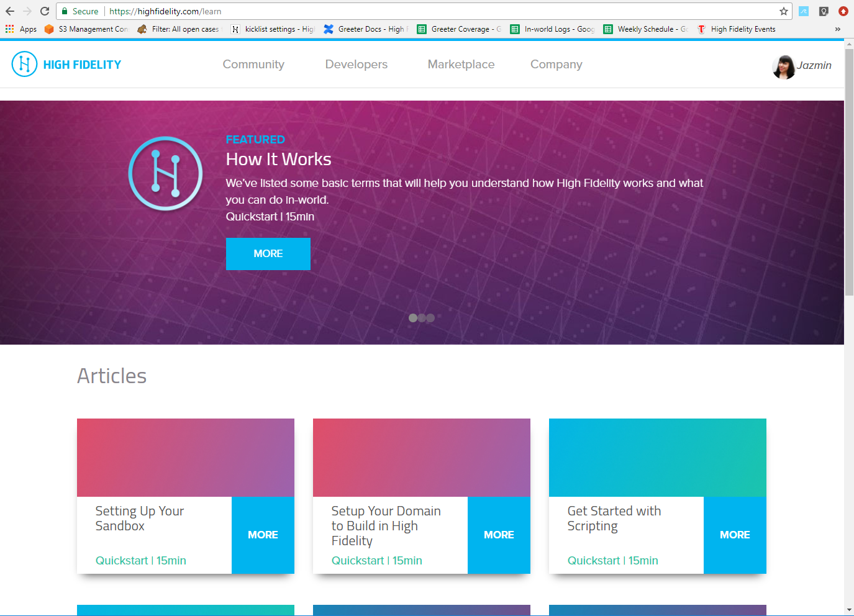Image resolution: width=854 pixels, height=616 pixels.
Task: Click 'Quickstart | 15min' under Get Started with Scripting
Action: coord(613,561)
